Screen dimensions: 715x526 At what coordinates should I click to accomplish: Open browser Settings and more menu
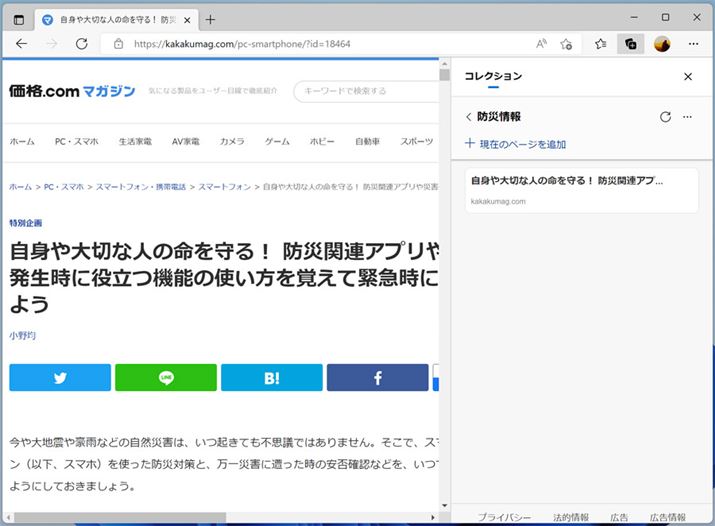point(693,44)
